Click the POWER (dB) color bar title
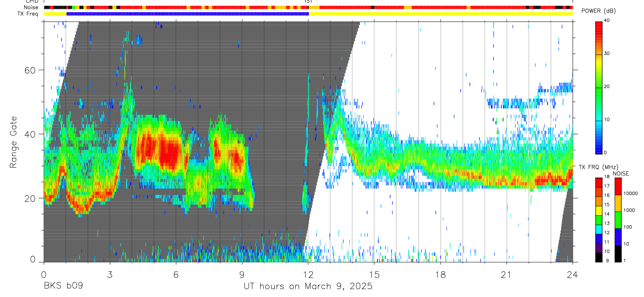Image resolution: width=644 pixels, height=297 pixels. click(x=598, y=11)
